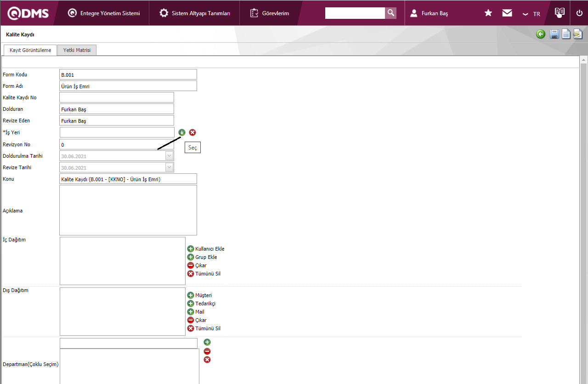The width and height of the screenshot is (588, 384).
Task: Clear İş Yeri with the red X icon
Action: 192,132
